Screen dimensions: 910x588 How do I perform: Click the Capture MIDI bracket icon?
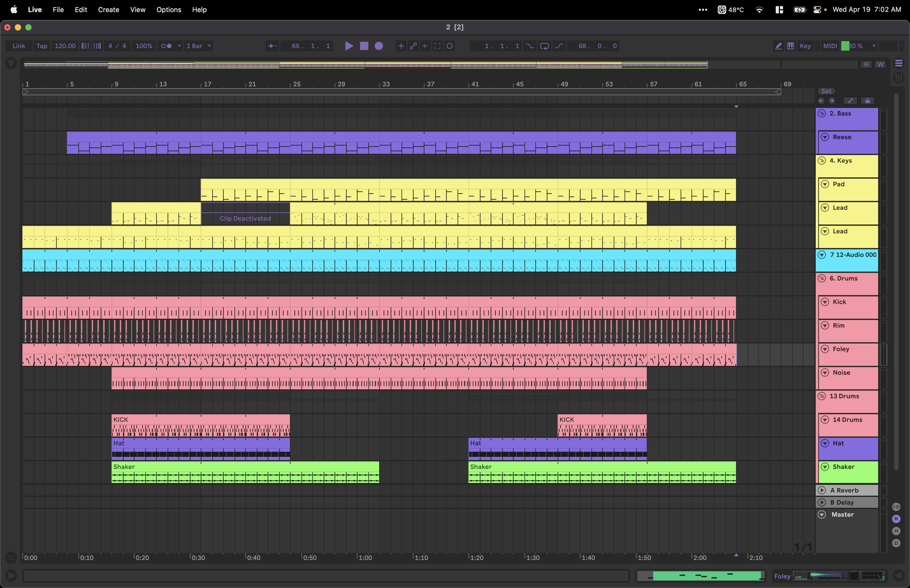click(438, 46)
